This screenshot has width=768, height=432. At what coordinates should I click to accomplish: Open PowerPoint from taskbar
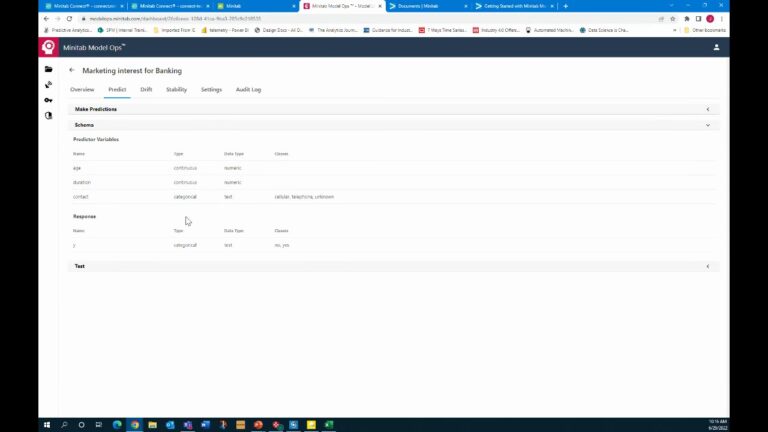[x=258, y=425]
